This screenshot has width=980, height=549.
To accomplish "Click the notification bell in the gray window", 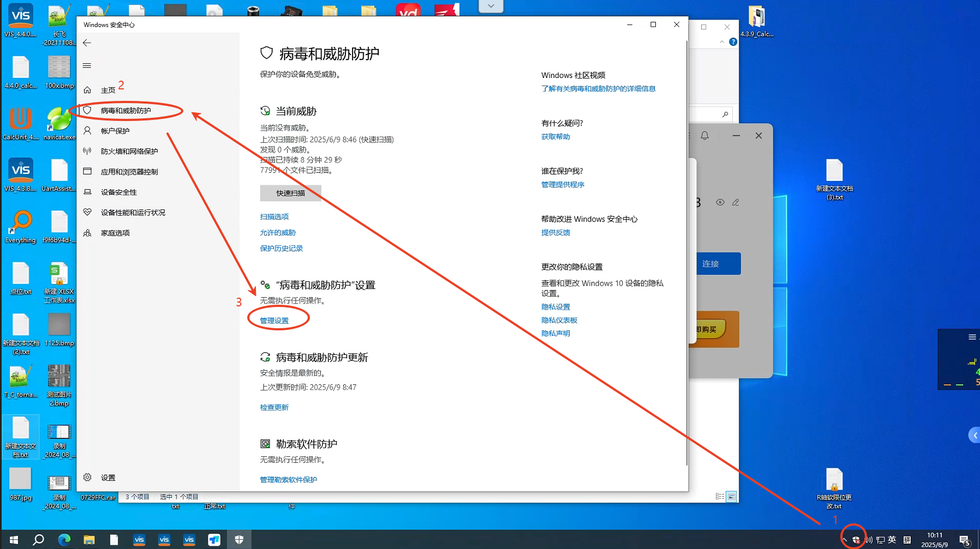I will pos(704,135).
